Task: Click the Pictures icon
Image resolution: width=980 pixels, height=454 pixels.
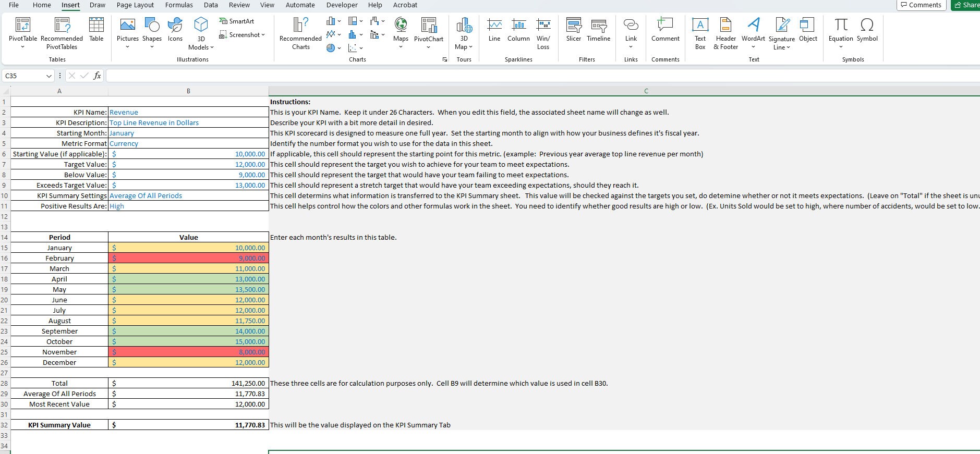Action: pyautogui.click(x=128, y=24)
